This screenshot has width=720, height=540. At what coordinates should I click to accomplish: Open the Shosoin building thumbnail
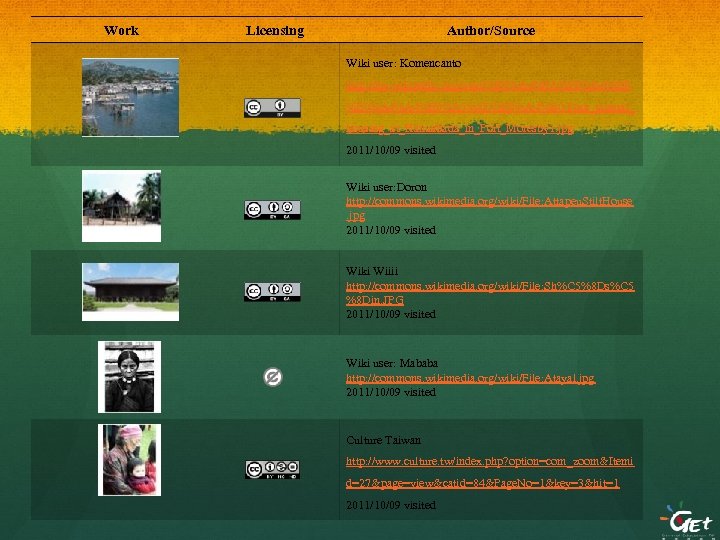tap(130, 292)
